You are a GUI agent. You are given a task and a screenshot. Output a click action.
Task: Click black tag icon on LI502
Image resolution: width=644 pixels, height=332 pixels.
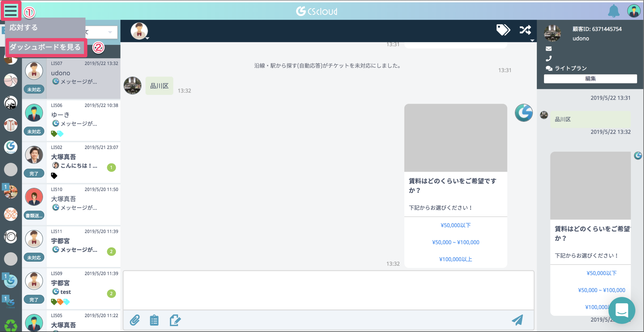click(x=54, y=176)
